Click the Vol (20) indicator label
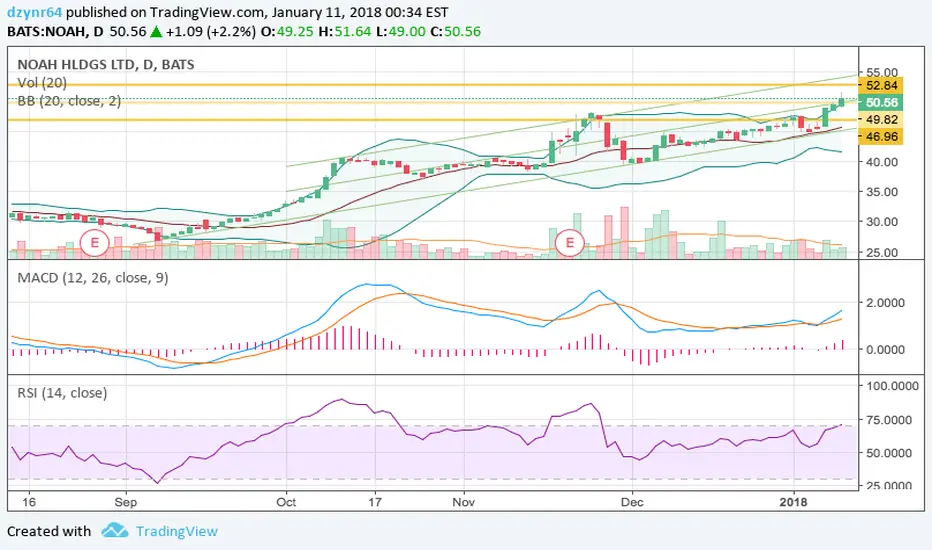The image size is (932, 550). pos(42,83)
